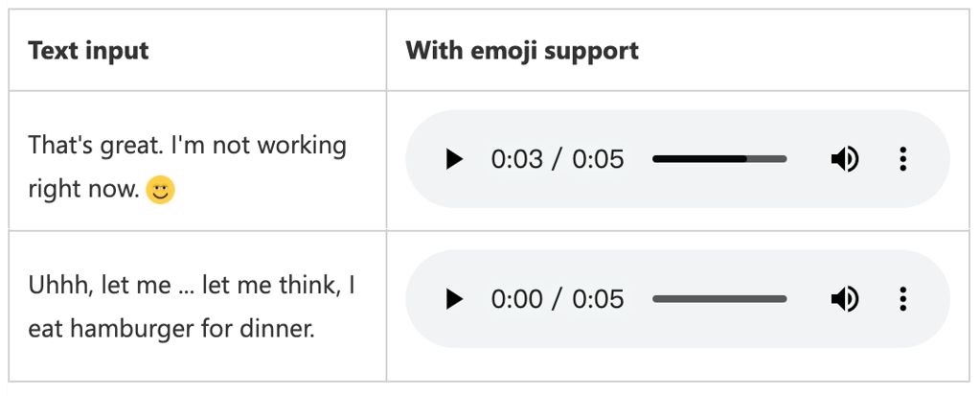Click the words "right now." in first row
This screenshot has width=980, height=396.
[x=83, y=189]
